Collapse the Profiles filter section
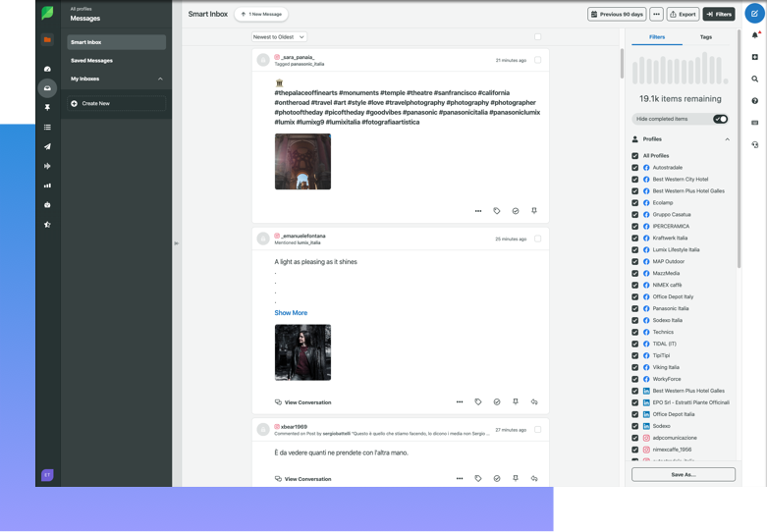Viewport: 767px width, 532px height. pyautogui.click(x=727, y=139)
